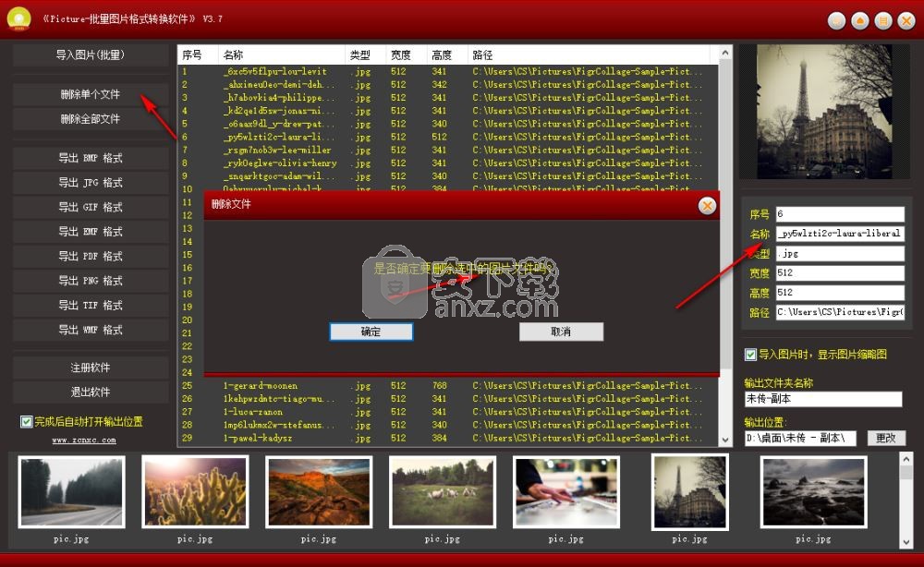The image size is (924, 567).
Task: Close the 删除文件 dialog with its X
Action: [x=707, y=206]
